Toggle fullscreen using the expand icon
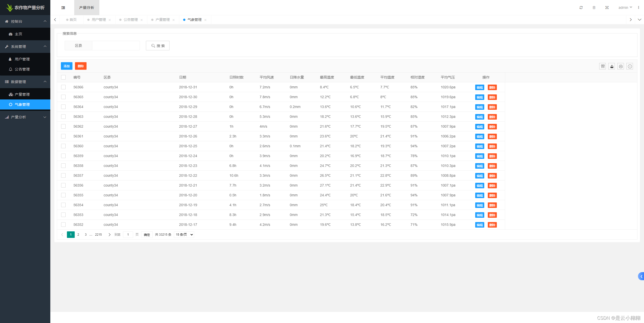644x323 pixels. 607,8
